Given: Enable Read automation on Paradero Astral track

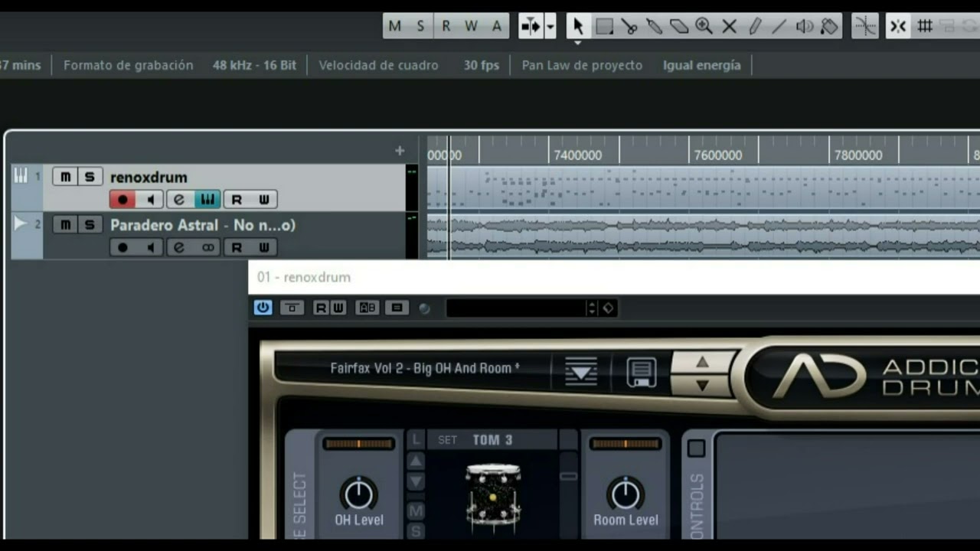Looking at the screenshot, I should [x=237, y=247].
